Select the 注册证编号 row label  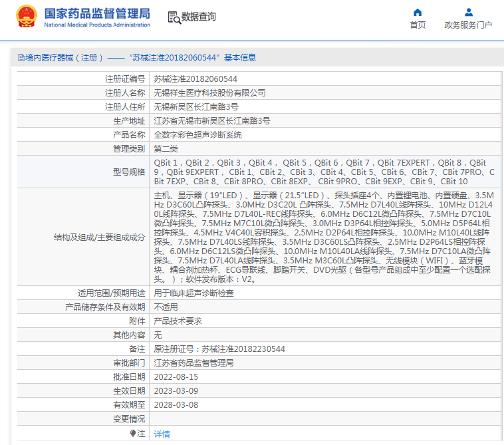click(x=125, y=78)
